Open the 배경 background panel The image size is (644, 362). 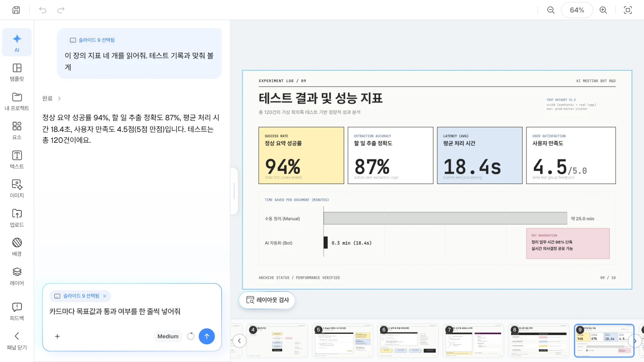(17, 247)
